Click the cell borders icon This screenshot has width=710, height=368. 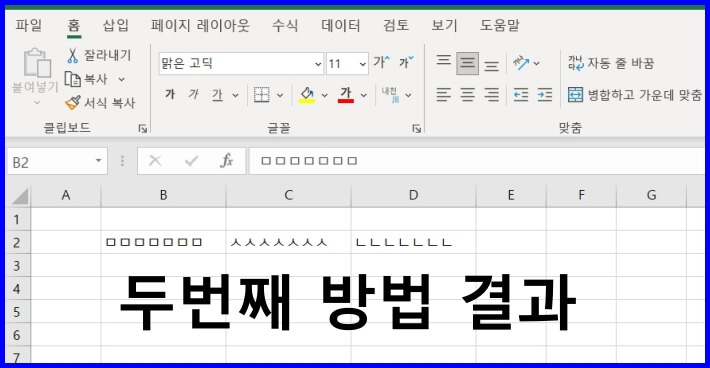click(262, 95)
